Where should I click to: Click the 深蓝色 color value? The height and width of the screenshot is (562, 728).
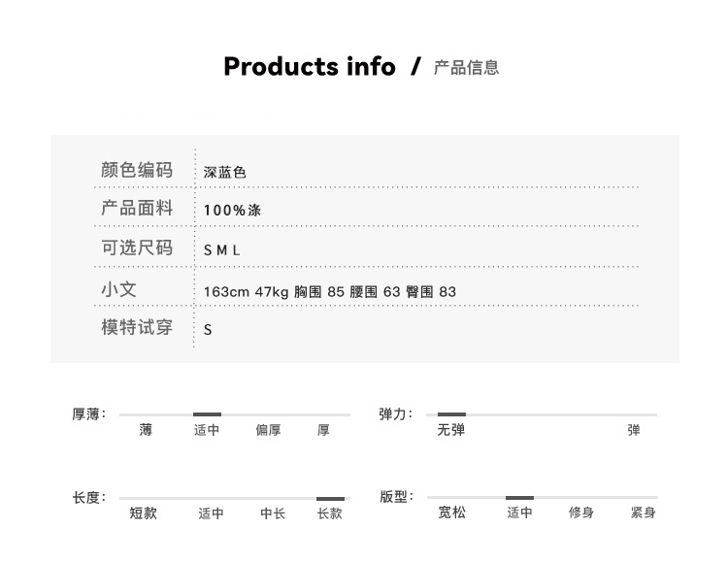(225, 173)
